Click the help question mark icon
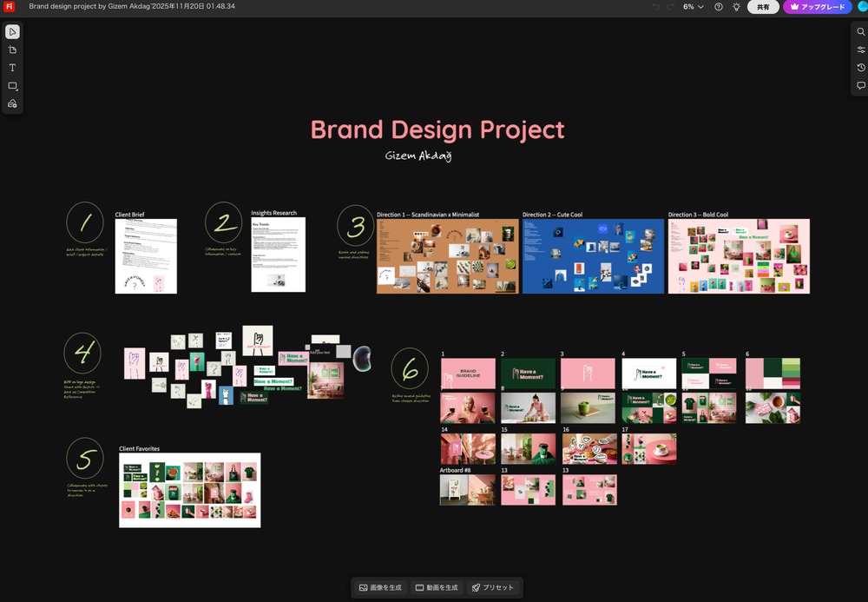Screen dimensions: 868x602 (x=718, y=7)
